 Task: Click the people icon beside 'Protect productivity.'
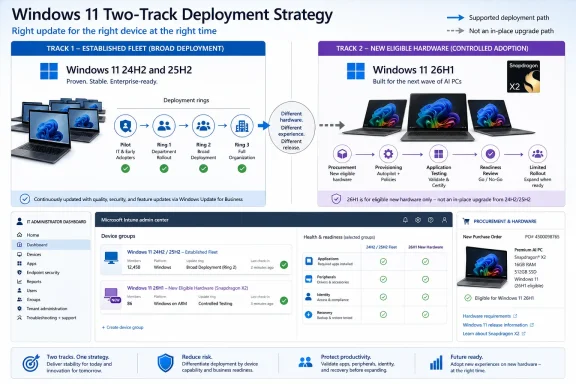pyautogui.click(x=305, y=362)
